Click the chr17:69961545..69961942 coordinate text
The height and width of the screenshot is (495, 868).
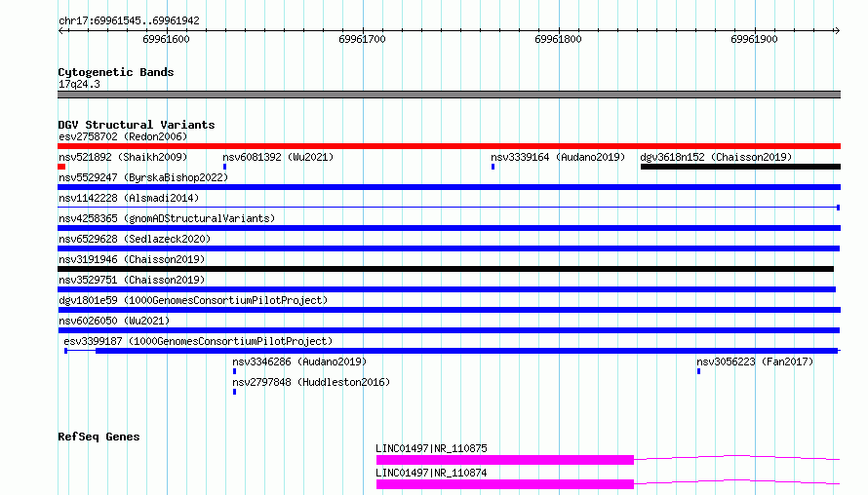point(129,21)
